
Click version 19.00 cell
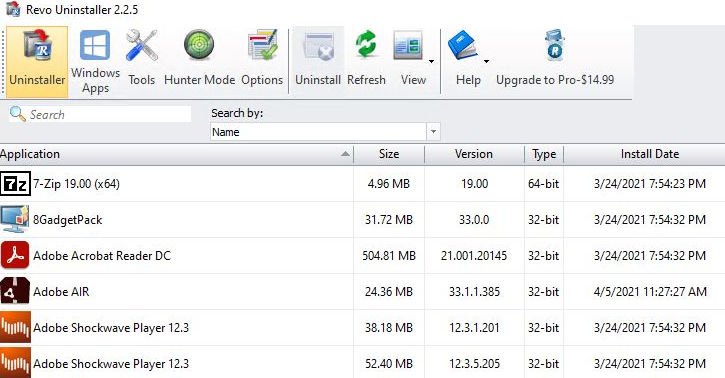point(474,184)
